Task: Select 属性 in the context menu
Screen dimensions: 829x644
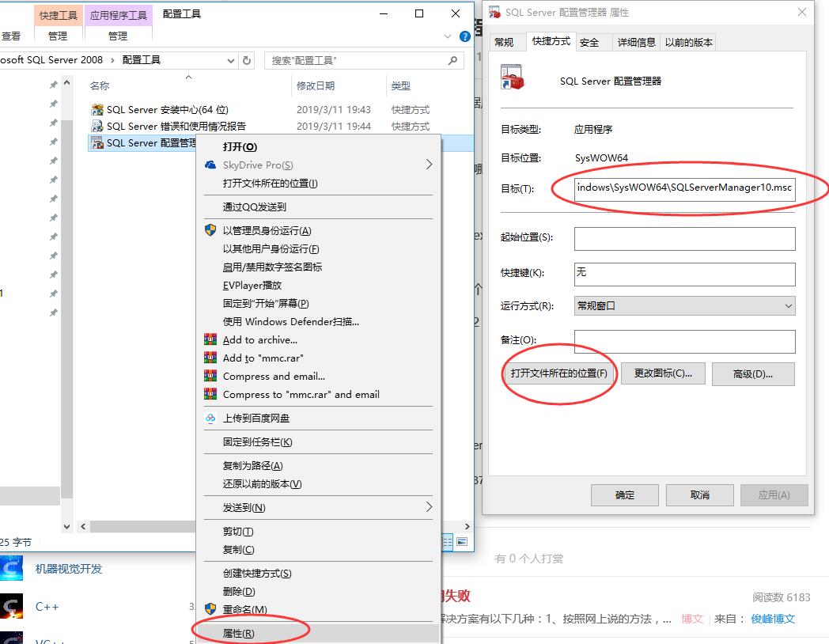Action: (x=238, y=633)
